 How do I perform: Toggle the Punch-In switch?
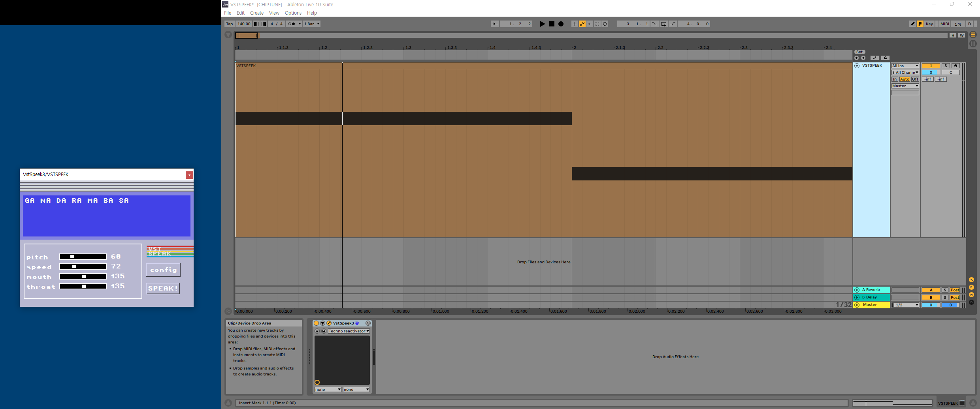[x=654, y=24]
